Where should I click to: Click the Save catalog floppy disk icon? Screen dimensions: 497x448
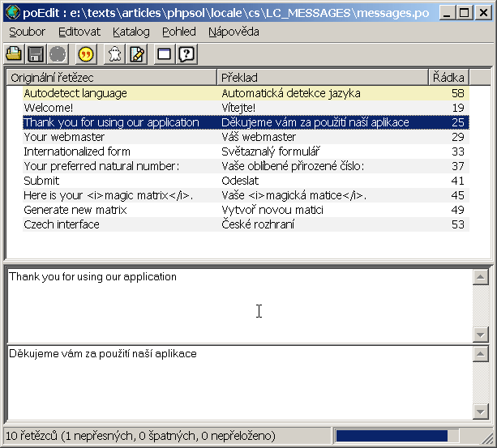36,54
